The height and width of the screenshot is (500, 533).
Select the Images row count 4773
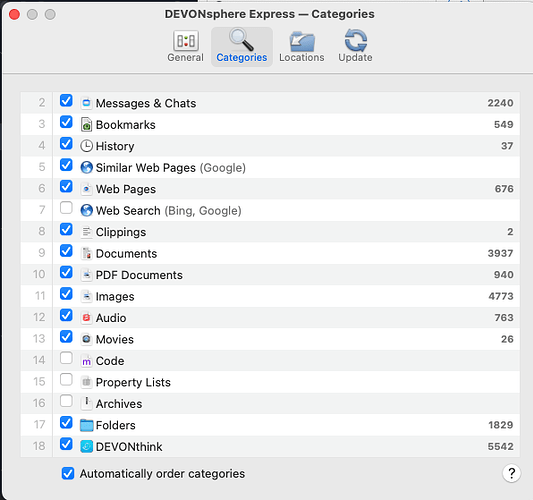tap(501, 296)
